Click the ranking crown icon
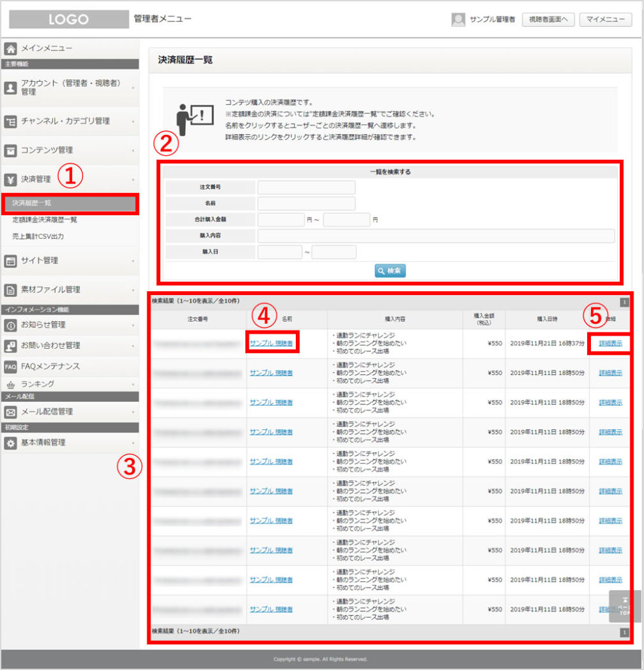The width and height of the screenshot is (644, 670). click(x=10, y=385)
